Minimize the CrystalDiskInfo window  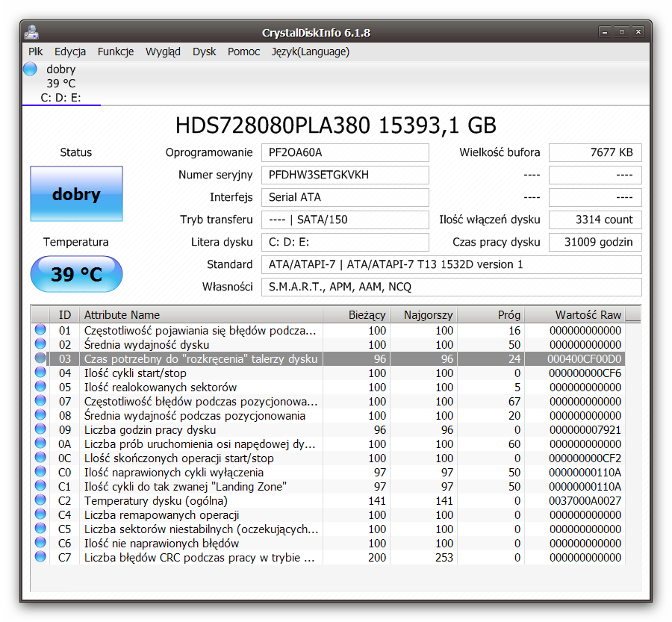605,32
